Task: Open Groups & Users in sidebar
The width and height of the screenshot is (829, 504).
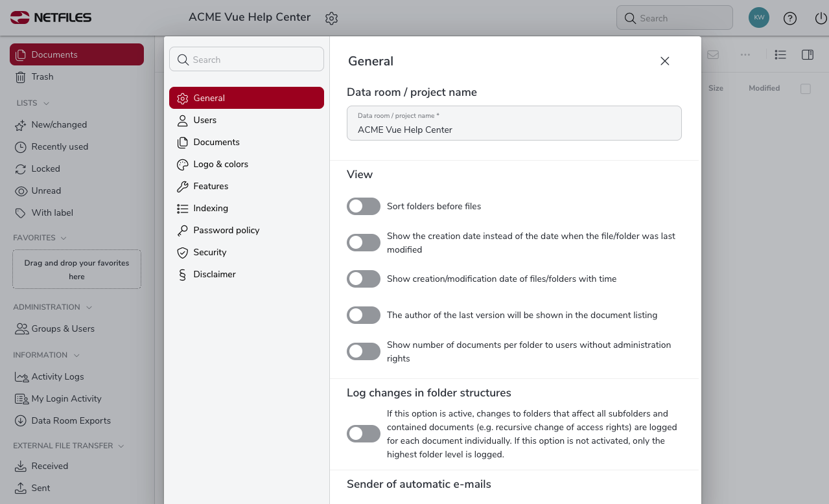Action: [63, 329]
